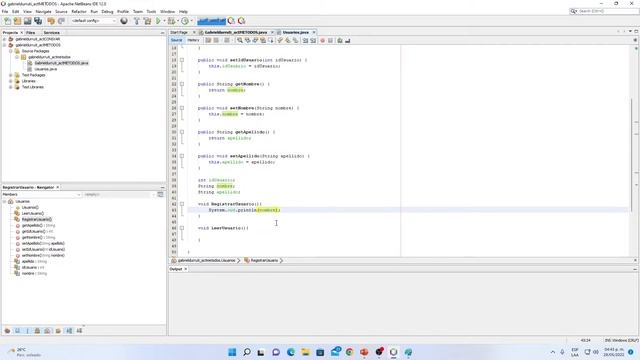Viewport: 640px width, 360px height.
Task: Toggle Show Fields filter in Navigator
Action: point(18,331)
